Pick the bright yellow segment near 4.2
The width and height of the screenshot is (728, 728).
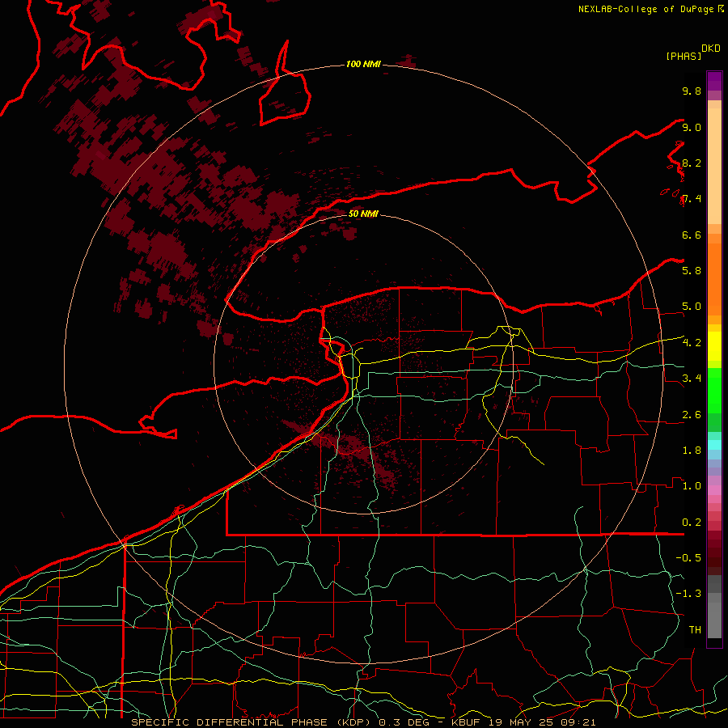(x=714, y=346)
